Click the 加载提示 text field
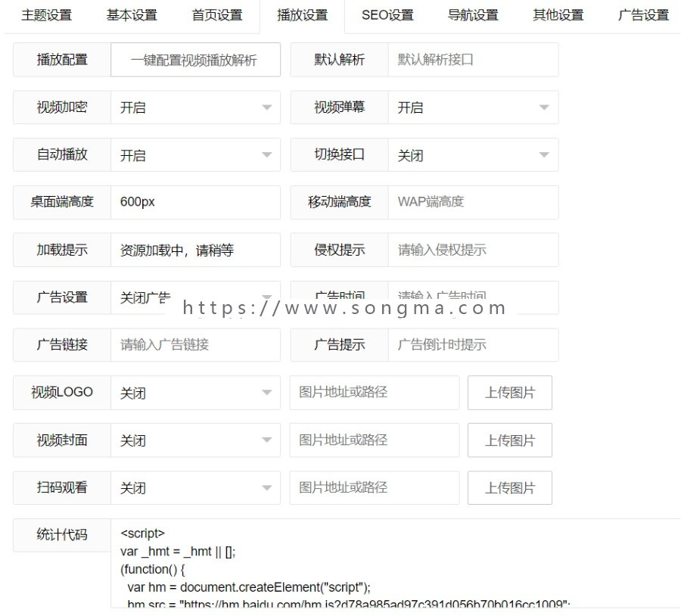This screenshot has height=616, width=681. 195,250
